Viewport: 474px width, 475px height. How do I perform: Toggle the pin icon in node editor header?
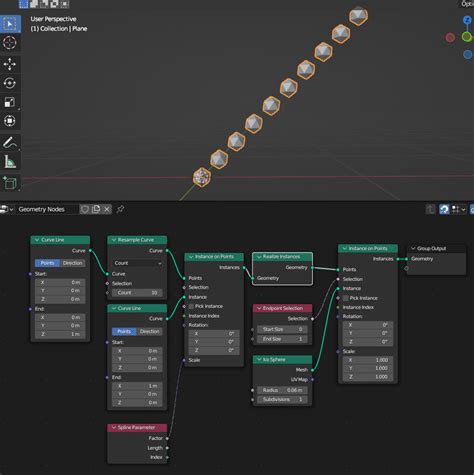pyautogui.click(x=120, y=209)
